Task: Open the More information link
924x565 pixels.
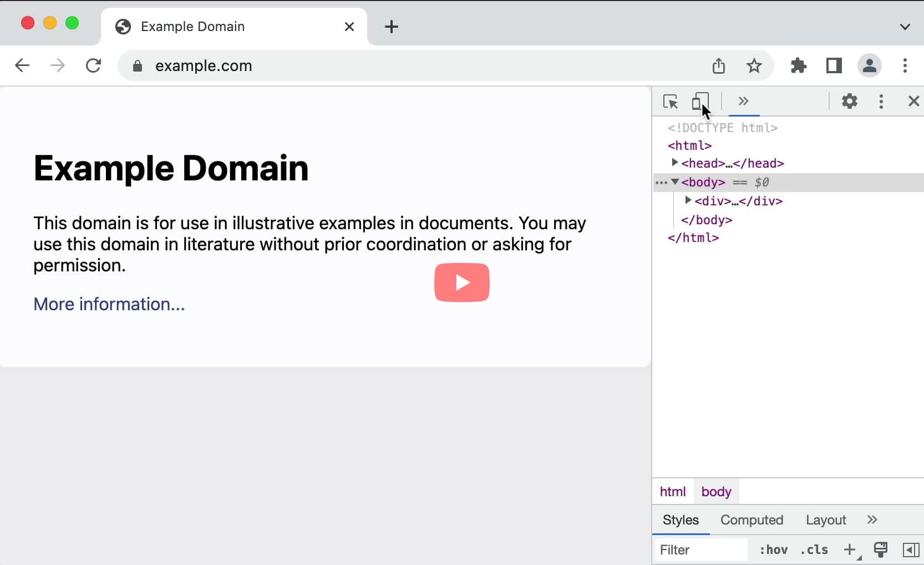Action: 109,304
